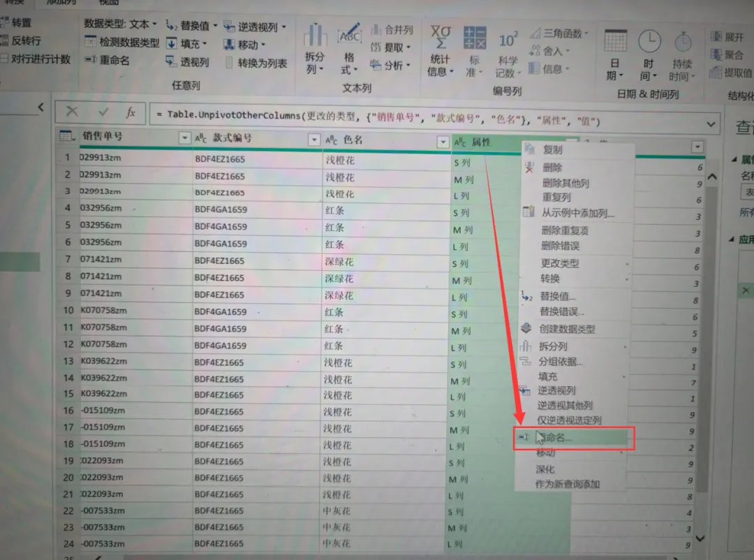Click the Scientific (科学记数) 10² icon
The height and width of the screenshot is (560, 754).
[x=508, y=40]
